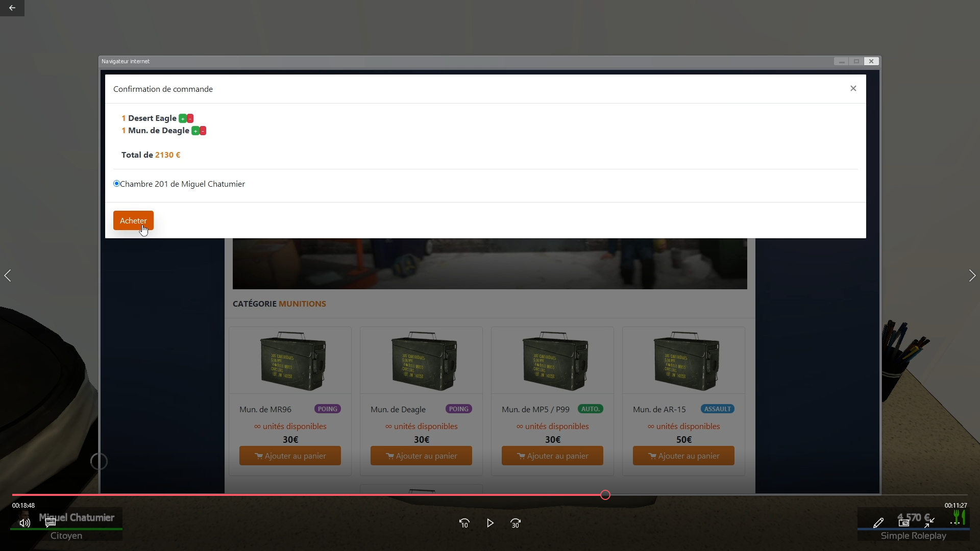Click the Mun. de MP5 / P99 ammo box image
Image resolution: width=980 pixels, height=551 pixels.
tap(555, 361)
